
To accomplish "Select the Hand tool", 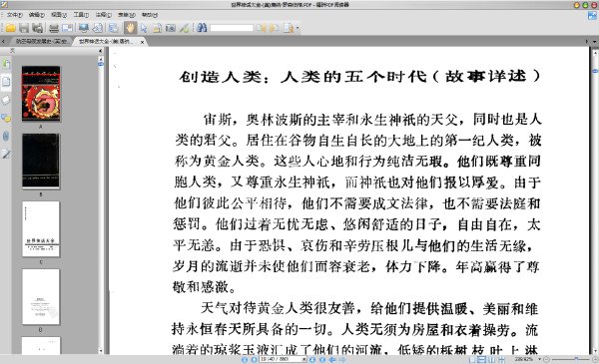I will [x=130, y=28].
